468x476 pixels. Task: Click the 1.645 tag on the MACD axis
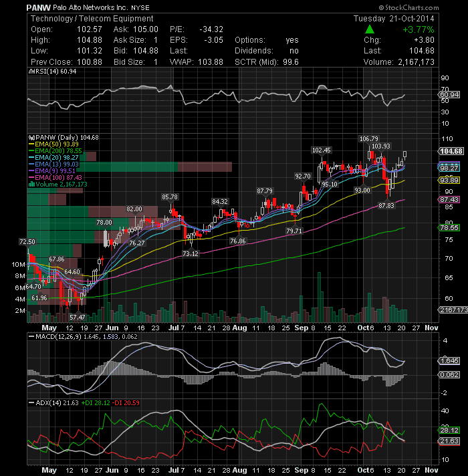coord(449,360)
